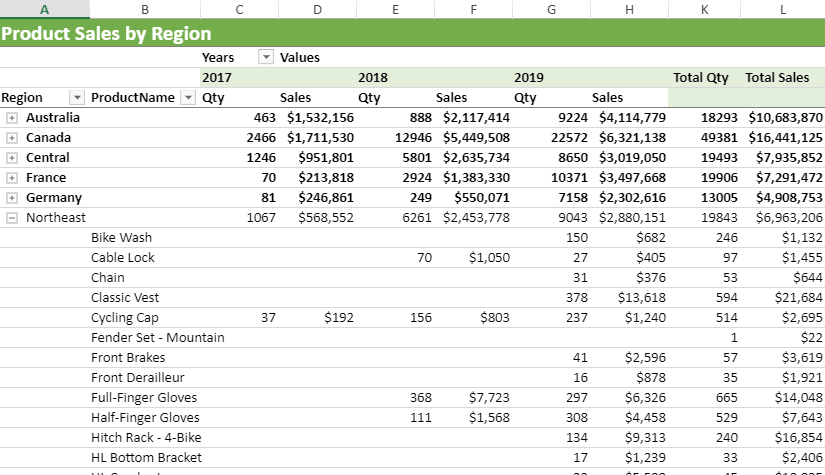Select the Australia region name
The width and height of the screenshot is (825, 475).
53,117
